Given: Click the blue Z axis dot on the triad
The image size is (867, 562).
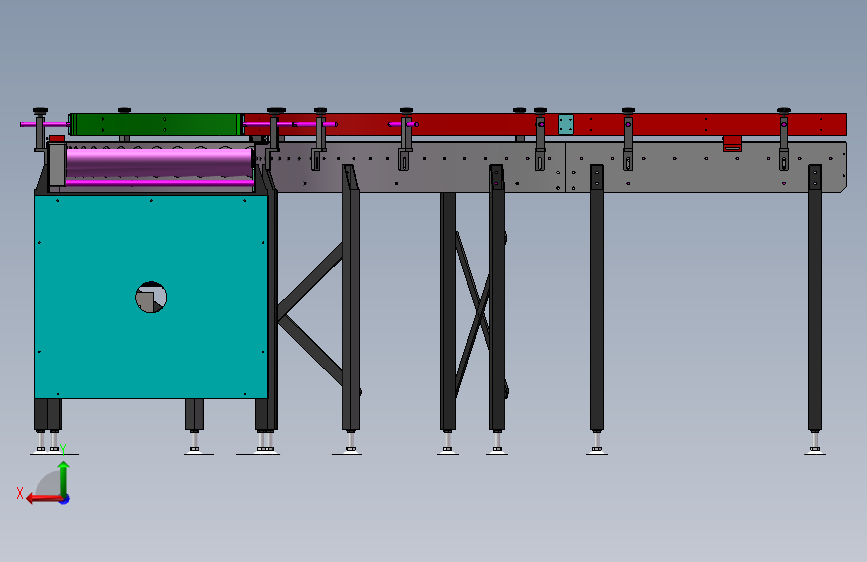Looking at the screenshot, I should (65, 499).
